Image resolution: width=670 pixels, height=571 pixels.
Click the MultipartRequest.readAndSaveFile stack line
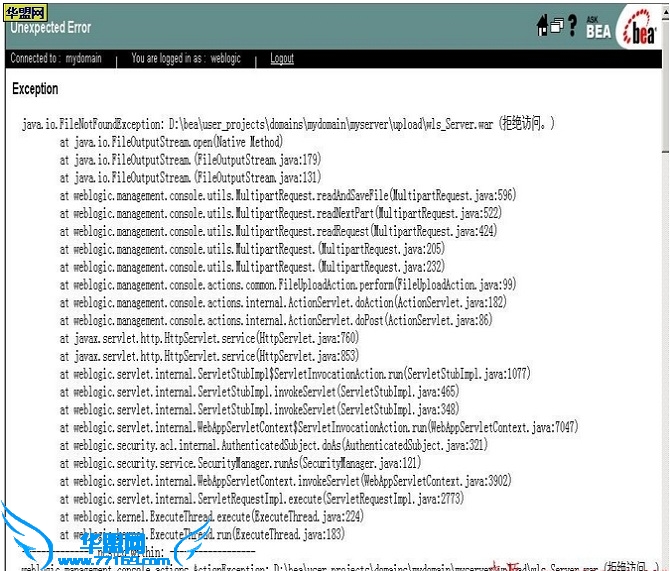(x=288, y=195)
